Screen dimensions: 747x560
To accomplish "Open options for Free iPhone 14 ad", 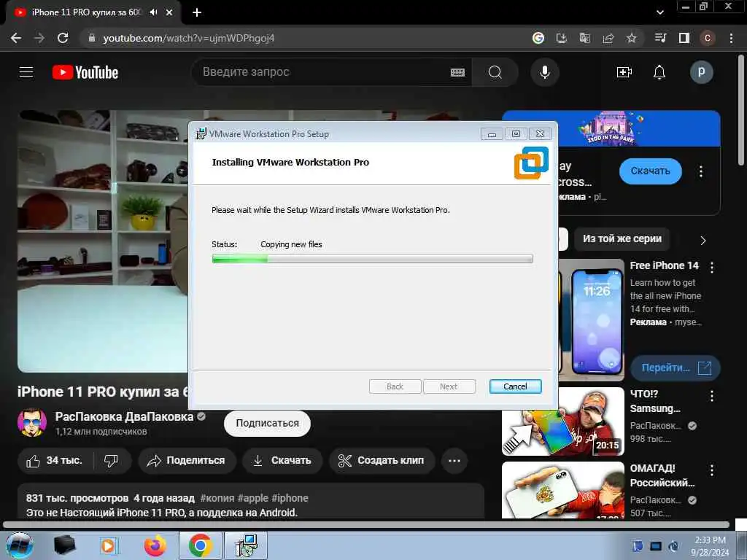I will (x=712, y=268).
